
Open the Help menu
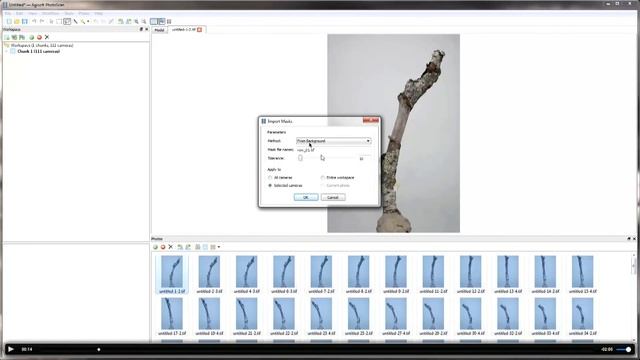pyautogui.click(x=99, y=13)
